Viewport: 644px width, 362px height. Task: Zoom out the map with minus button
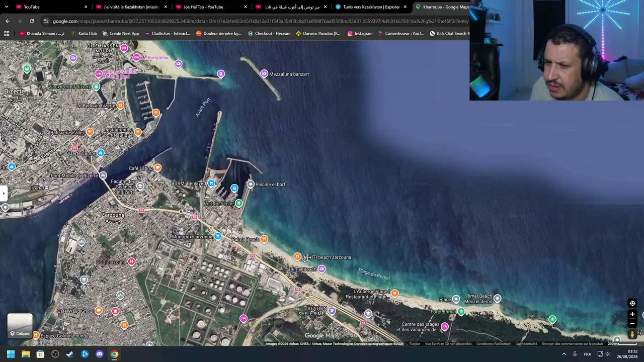click(x=632, y=323)
